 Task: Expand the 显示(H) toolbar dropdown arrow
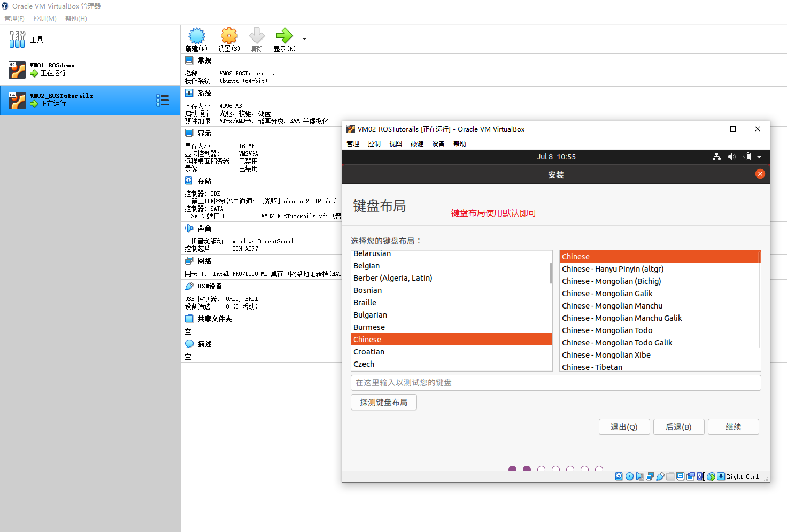(304, 39)
